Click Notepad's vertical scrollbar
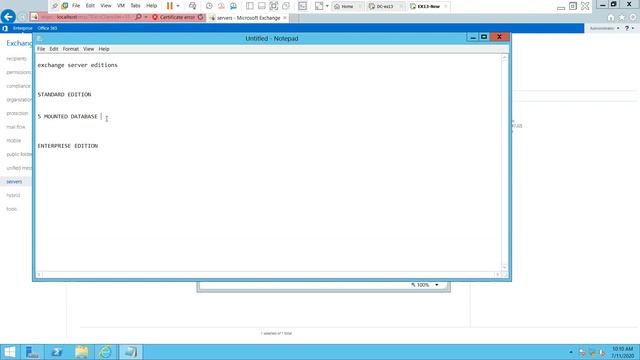This screenshot has height=360, width=640. point(504,162)
